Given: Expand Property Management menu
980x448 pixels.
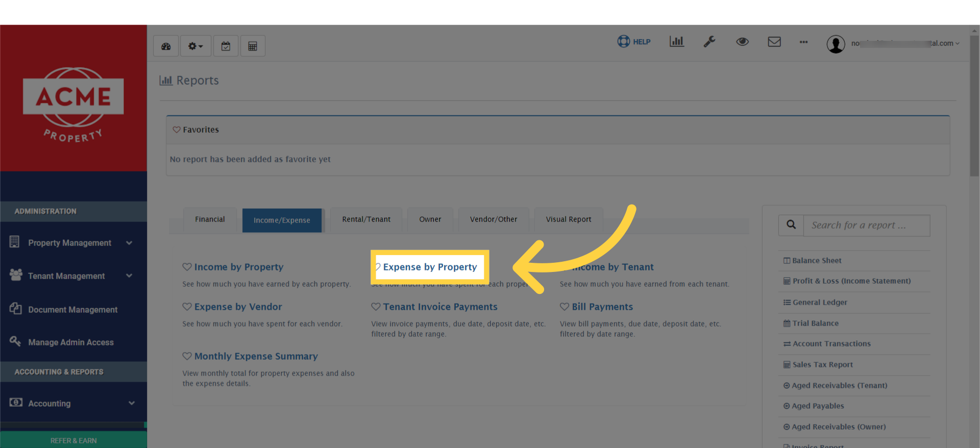Looking at the screenshot, I should point(73,243).
